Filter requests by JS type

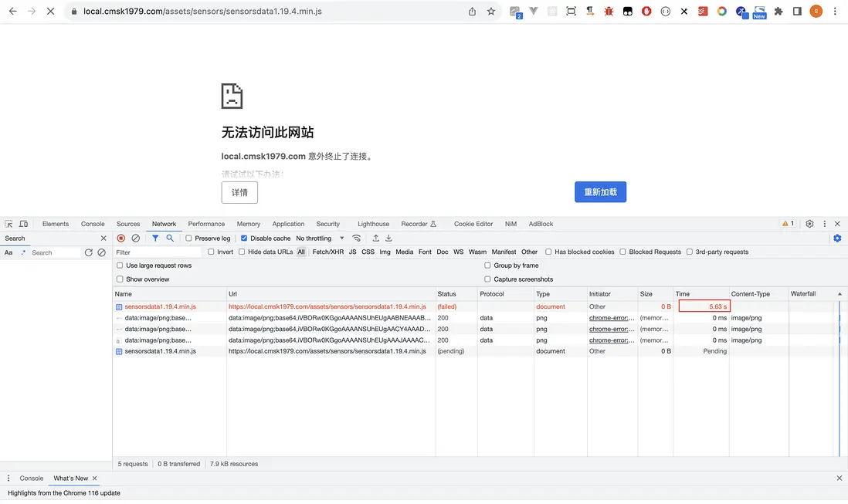[x=353, y=252]
